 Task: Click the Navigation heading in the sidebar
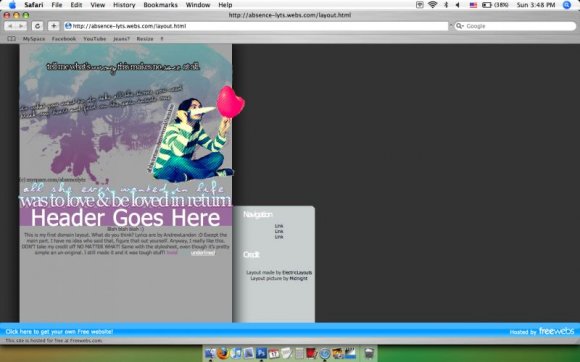pos(258,214)
